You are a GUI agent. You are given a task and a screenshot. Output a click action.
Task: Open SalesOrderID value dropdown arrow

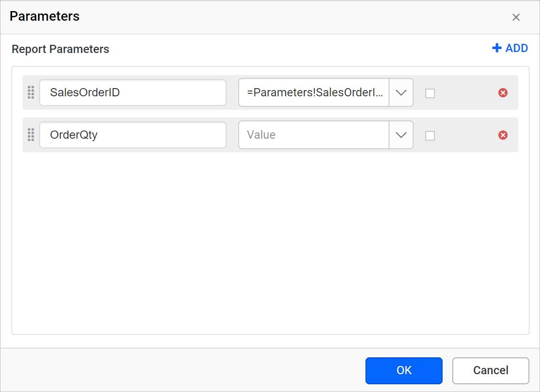[401, 92]
